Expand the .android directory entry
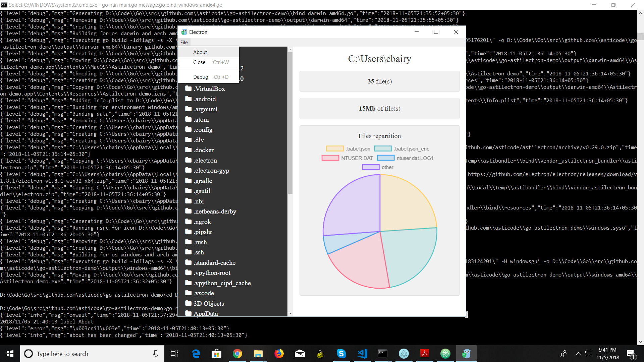This screenshot has width=644, height=362. (204, 99)
